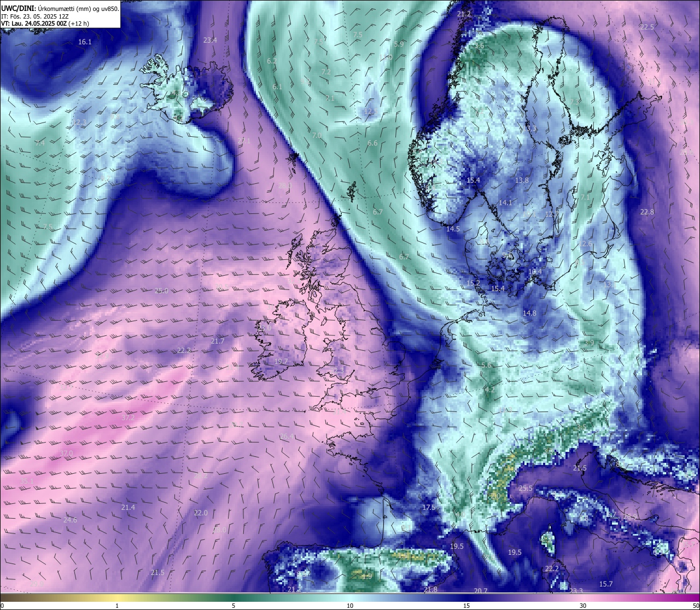Click the 30 tick on the color scale
Image resolution: width=700 pixels, height=610 pixels.
(x=583, y=606)
